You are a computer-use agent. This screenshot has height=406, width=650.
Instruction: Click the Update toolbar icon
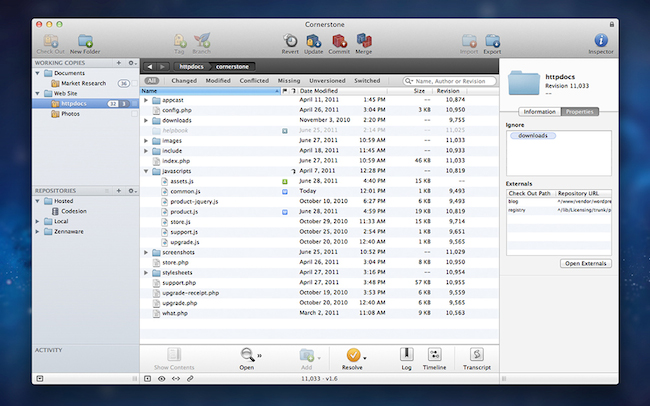point(313,39)
